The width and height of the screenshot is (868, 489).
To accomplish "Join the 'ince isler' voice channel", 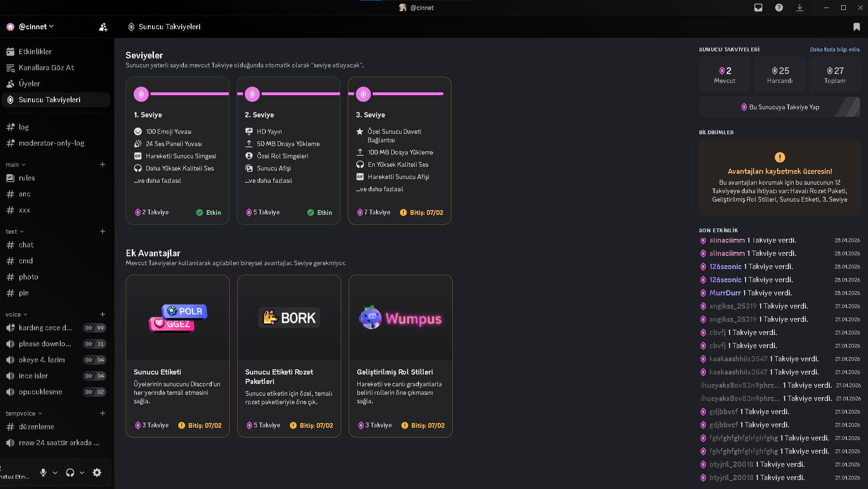I will [56, 376].
